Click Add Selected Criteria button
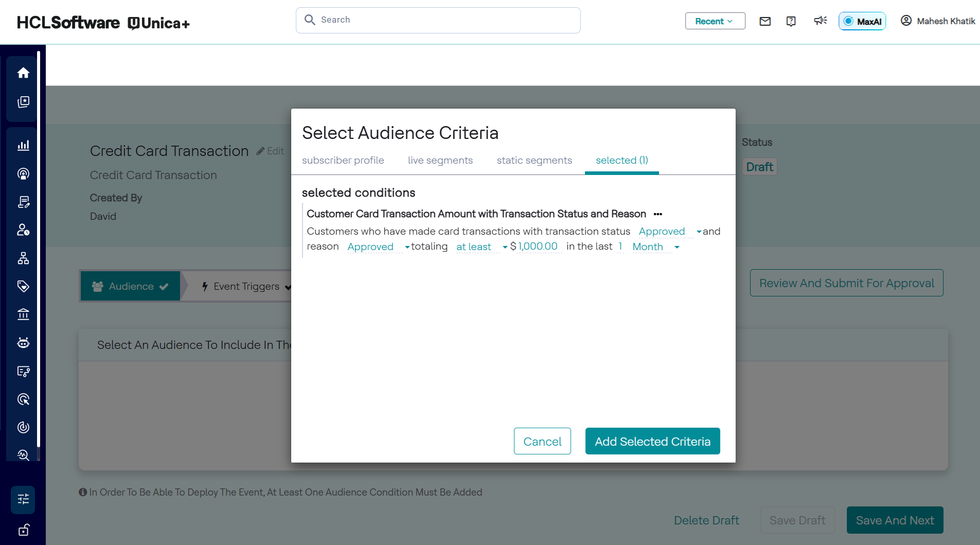The height and width of the screenshot is (545, 980). click(652, 442)
